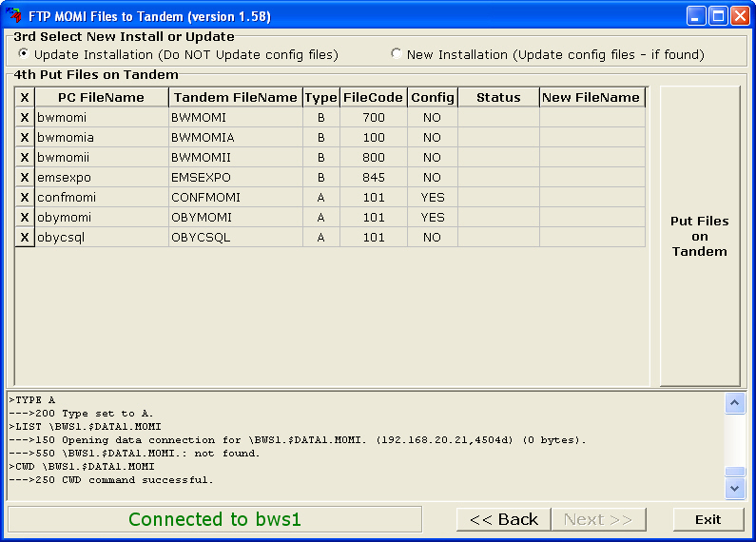Select New Installation radio button
The image size is (756, 542).
click(397, 54)
